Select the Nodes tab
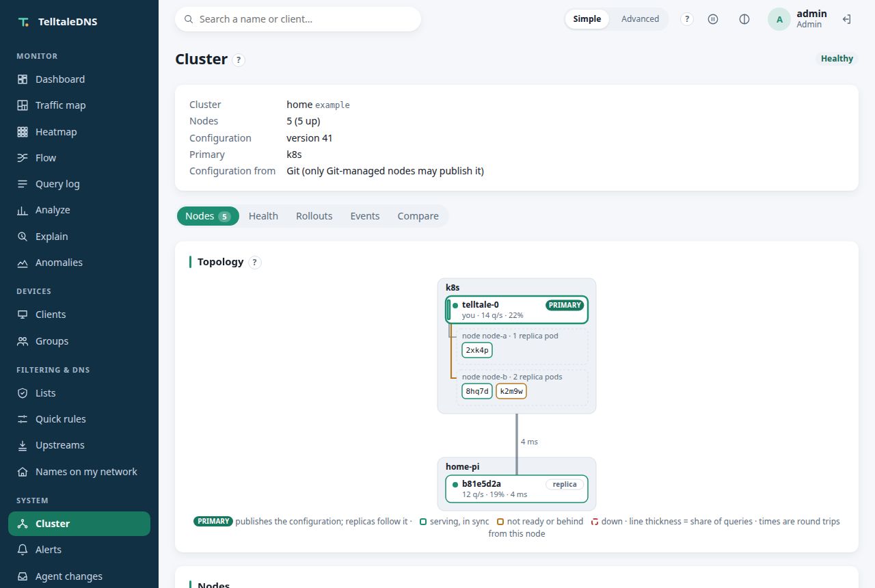 click(208, 216)
